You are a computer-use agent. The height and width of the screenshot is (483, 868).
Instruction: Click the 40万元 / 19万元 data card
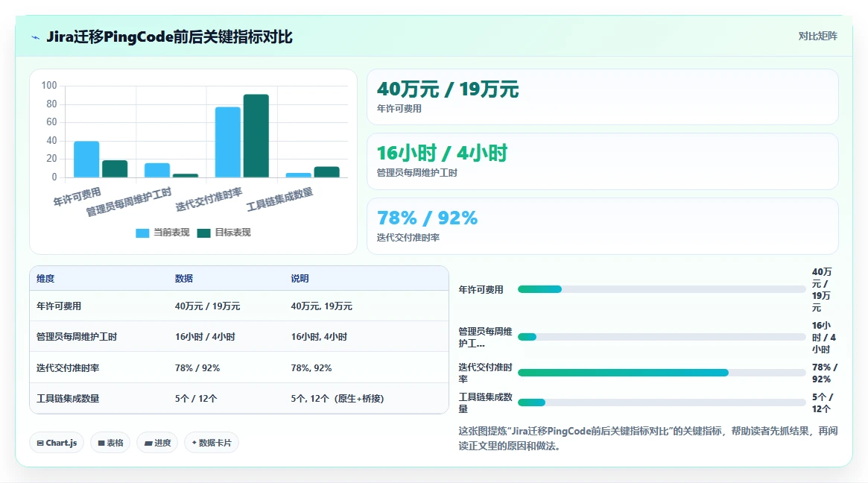click(x=602, y=97)
